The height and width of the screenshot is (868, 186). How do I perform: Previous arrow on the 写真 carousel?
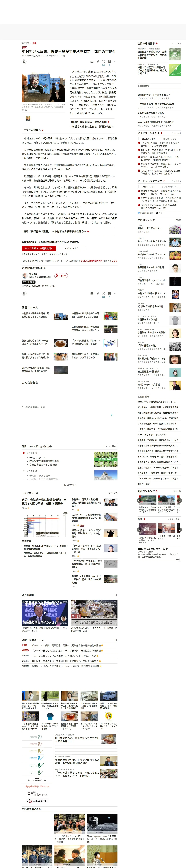tap(139, 530)
